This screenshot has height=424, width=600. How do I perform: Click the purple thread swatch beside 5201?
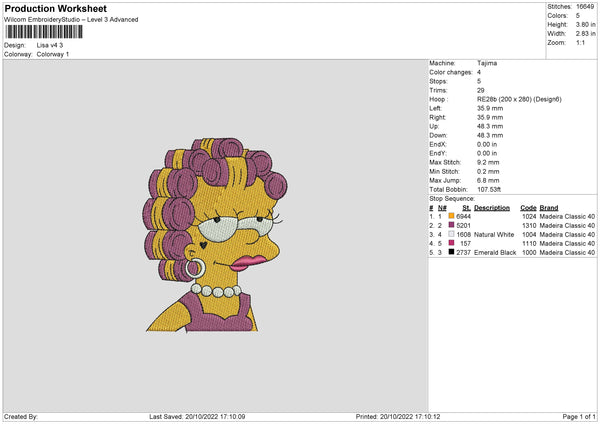452,225
